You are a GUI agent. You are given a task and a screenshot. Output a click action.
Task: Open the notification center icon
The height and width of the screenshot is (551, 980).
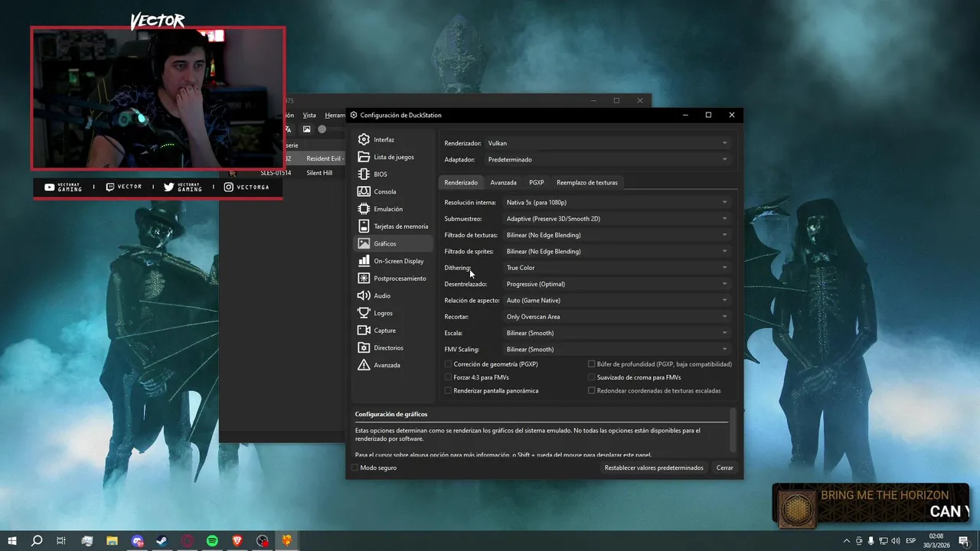tap(964, 541)
